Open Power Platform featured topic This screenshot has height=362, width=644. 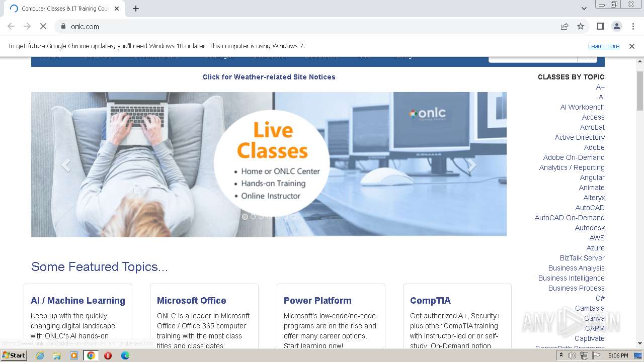tap(317, 301)
